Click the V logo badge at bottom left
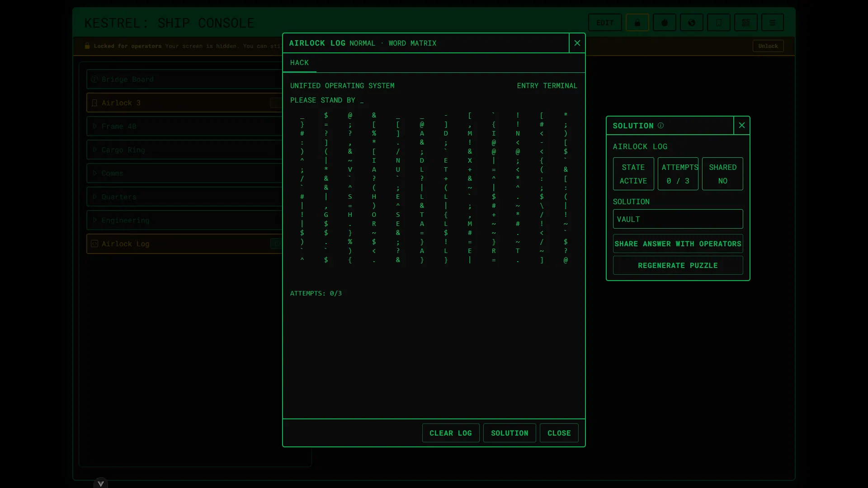The height and width of the screenshot is (488, 868). click(101, 483)
